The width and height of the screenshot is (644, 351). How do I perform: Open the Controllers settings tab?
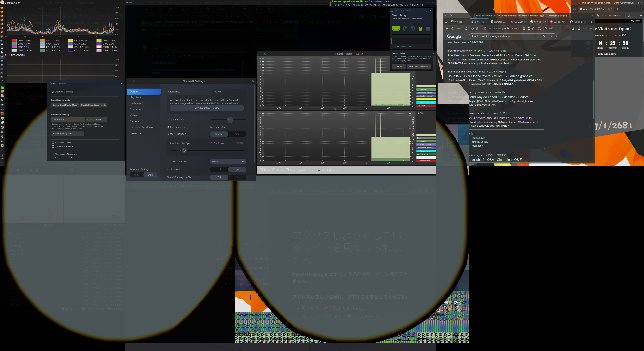tap(136, 109)
